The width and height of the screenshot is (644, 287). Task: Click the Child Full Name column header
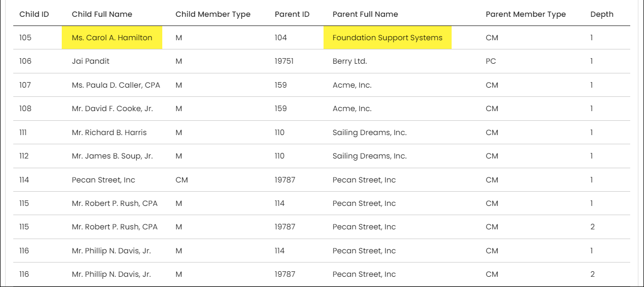(x=102, y=14)
